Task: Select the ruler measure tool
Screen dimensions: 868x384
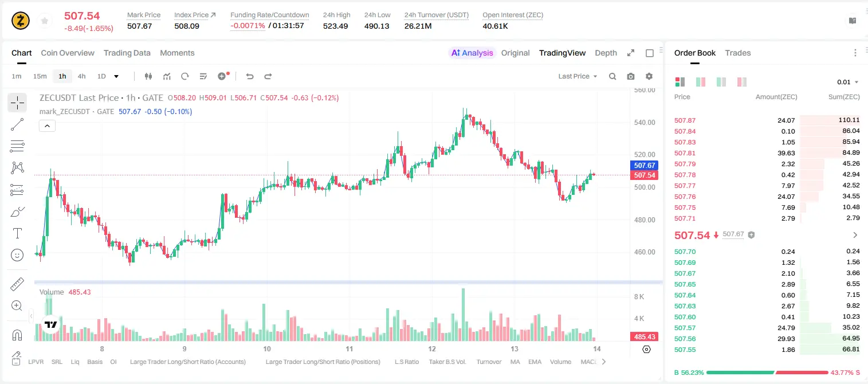Action: pyautogui.click(x=17, y=284)
